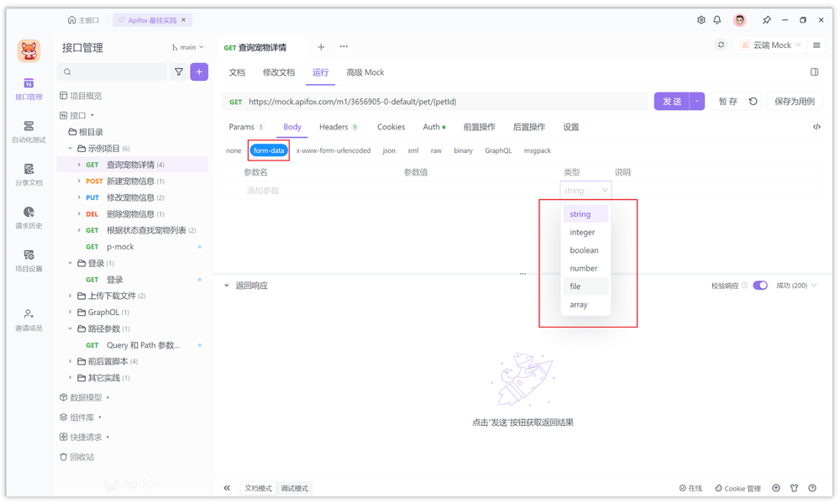
Task: Open Cookie 管理 in the status bar
Action: [x=738, y=487]
